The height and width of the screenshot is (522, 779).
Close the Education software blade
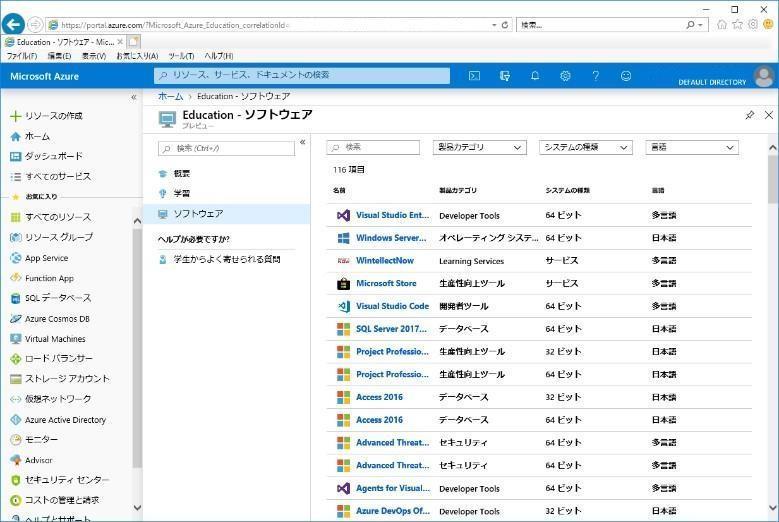(769, 115)
